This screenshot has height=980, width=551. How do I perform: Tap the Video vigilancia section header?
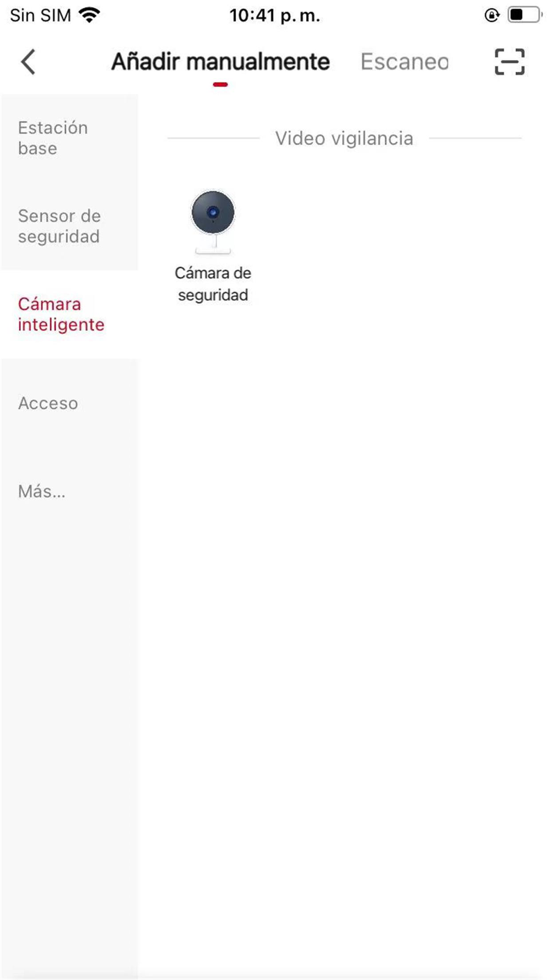click(344, 138)
